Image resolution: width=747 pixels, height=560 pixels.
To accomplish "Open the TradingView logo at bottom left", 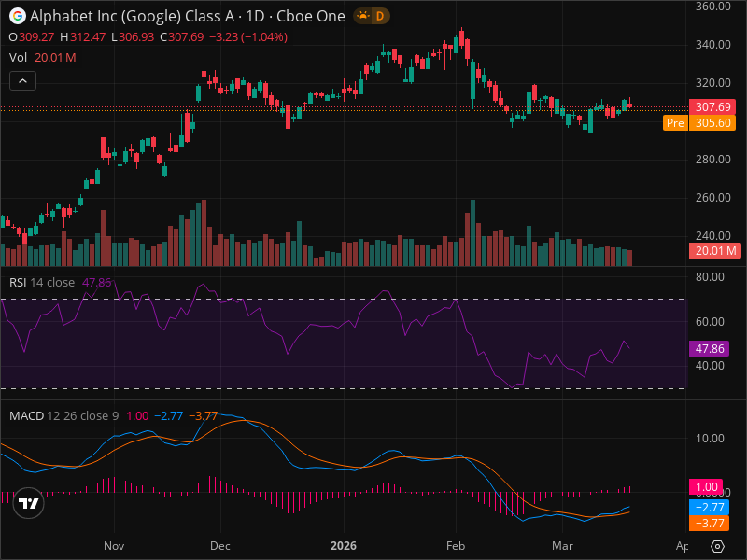I will [x=29, y=503].
